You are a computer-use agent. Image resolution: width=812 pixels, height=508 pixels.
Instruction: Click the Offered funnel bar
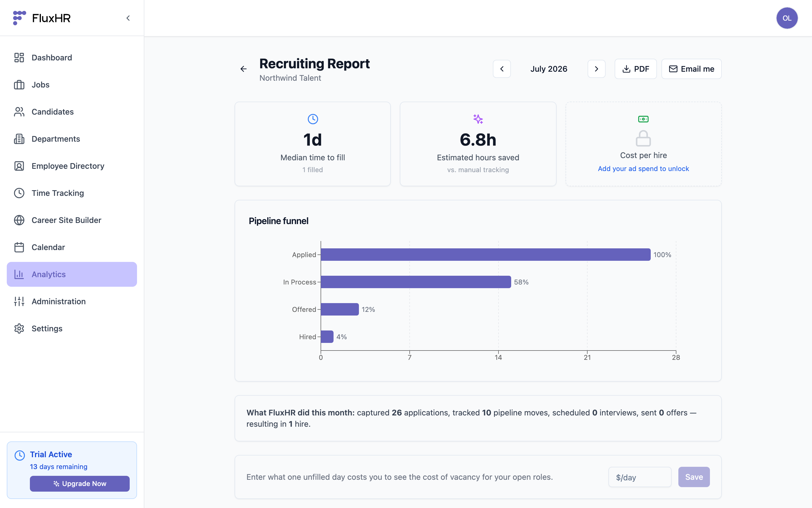(x=339, y=309)
